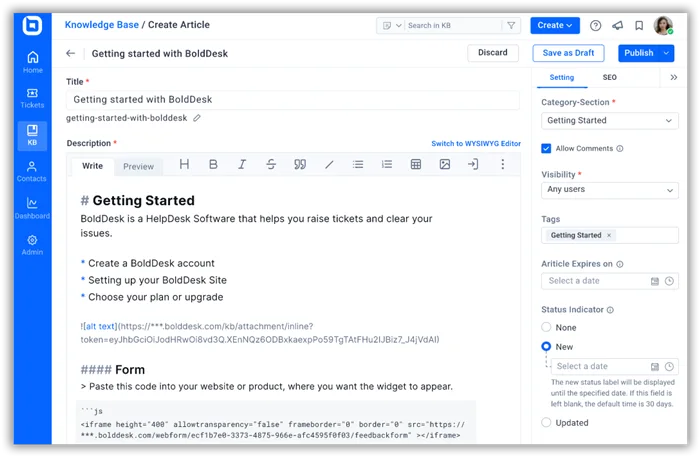The image size is (700, 457).
Task: Click the back arrow beside article name
Action: 71,53
